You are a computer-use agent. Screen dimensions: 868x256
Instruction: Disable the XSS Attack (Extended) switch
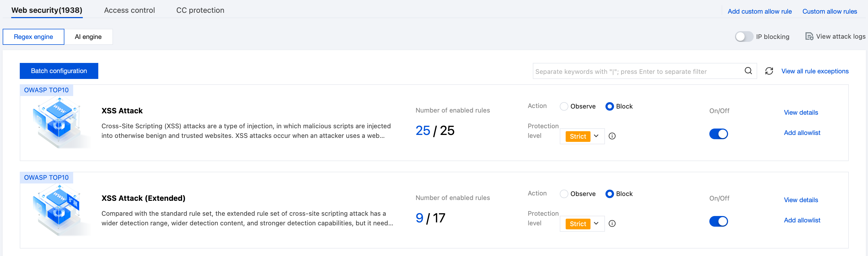(x=718, y=221)
